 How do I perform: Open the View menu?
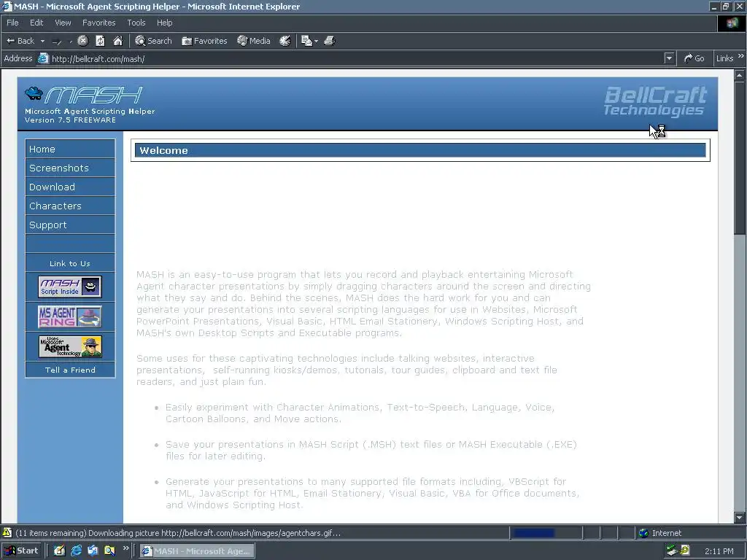[63, 23]
